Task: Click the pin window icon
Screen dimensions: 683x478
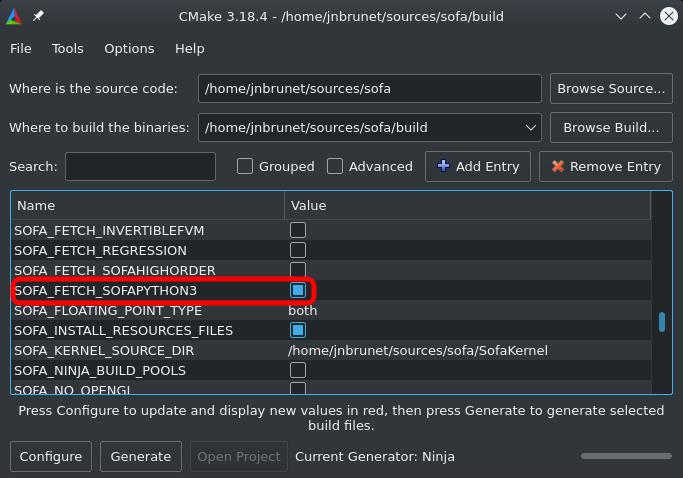Action: [x=38, y=17]
